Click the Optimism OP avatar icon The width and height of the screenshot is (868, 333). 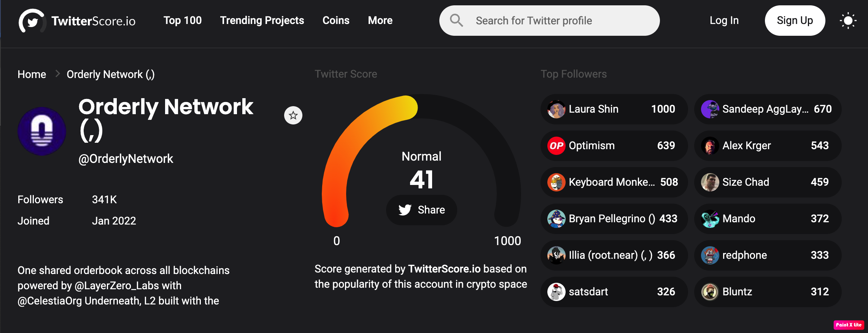point(556,146)
